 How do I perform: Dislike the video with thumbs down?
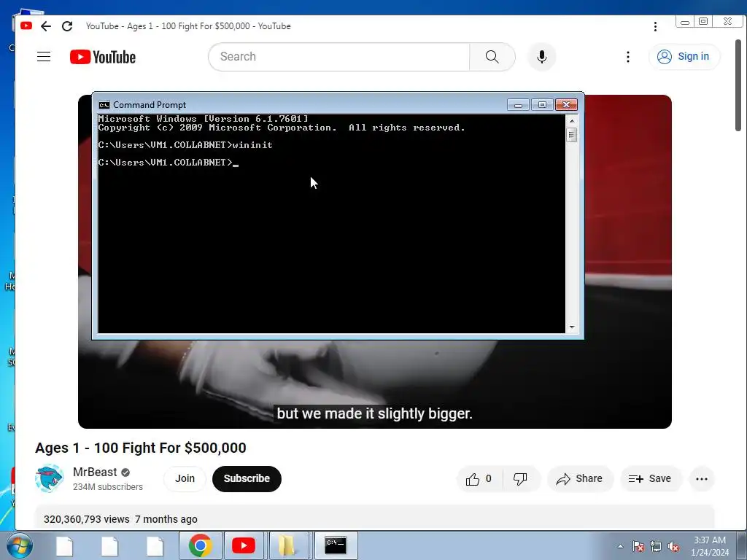click(x=520, y=478)
